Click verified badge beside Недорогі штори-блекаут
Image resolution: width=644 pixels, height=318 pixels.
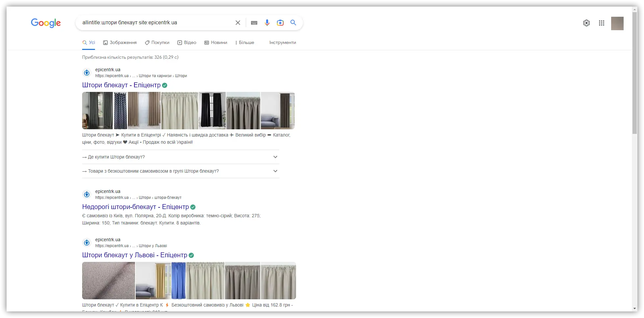193,207
